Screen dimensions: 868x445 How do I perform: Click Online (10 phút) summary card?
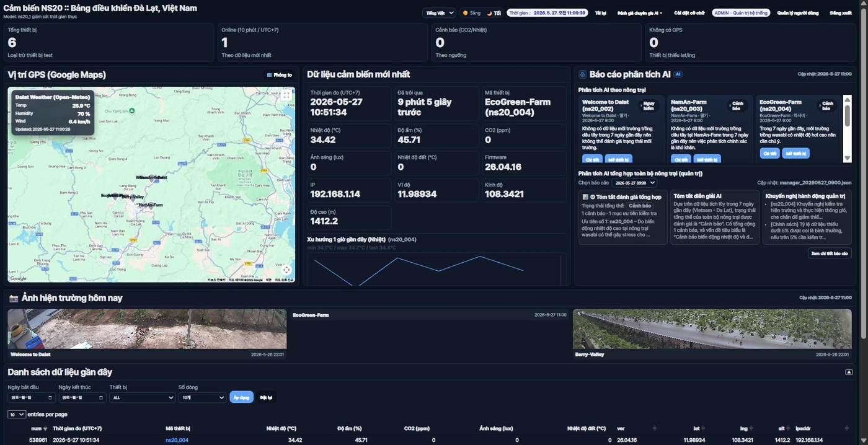coord(322,42)
